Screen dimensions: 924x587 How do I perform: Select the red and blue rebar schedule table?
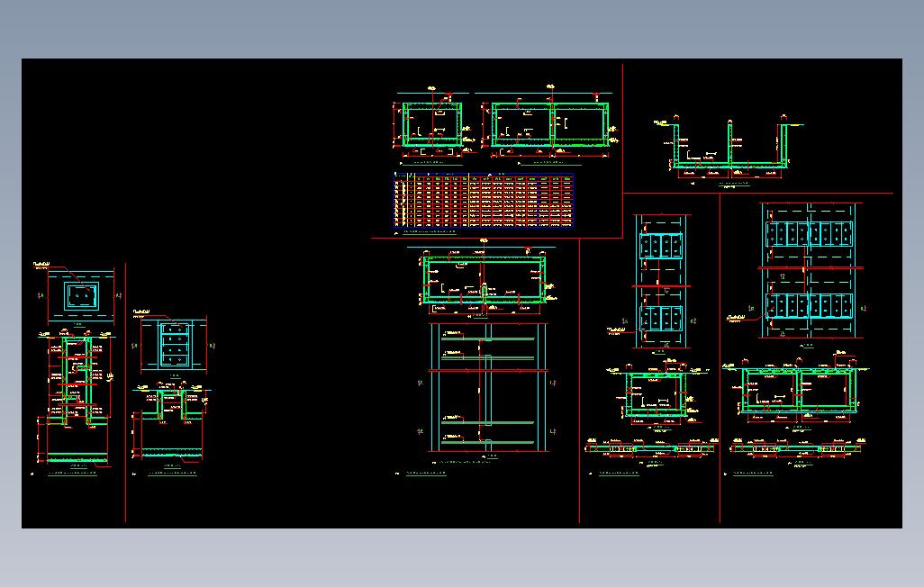coord(484,201)
